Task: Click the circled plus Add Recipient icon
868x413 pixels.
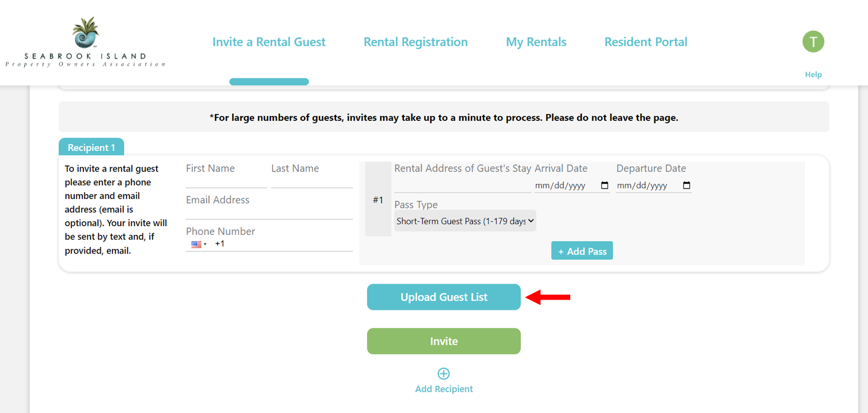Action: (444, 373)
